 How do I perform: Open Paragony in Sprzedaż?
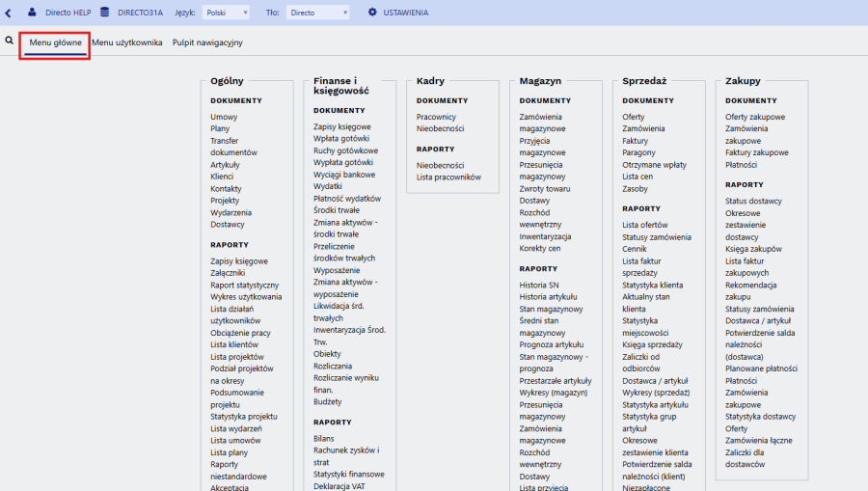pos(638,152)
